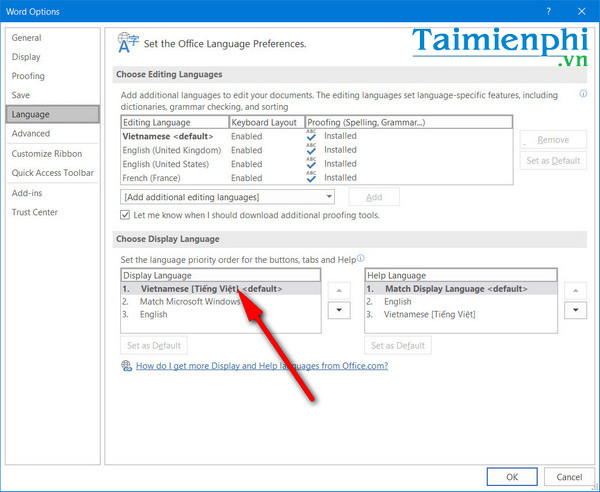The width and height of the screenshot is (600, 492).
Task: Move display language up with arrow button
Action: (x=339, y=291)
